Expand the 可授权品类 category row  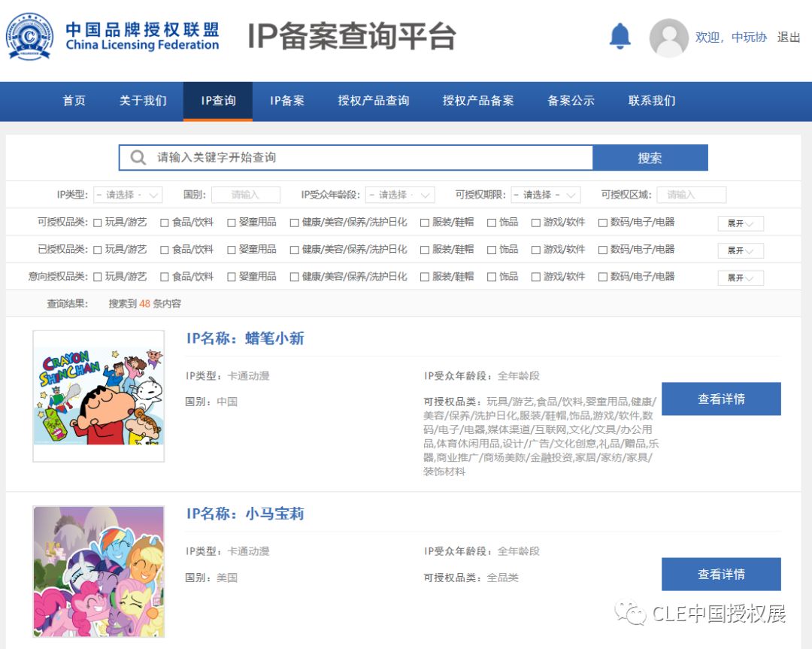741,223
